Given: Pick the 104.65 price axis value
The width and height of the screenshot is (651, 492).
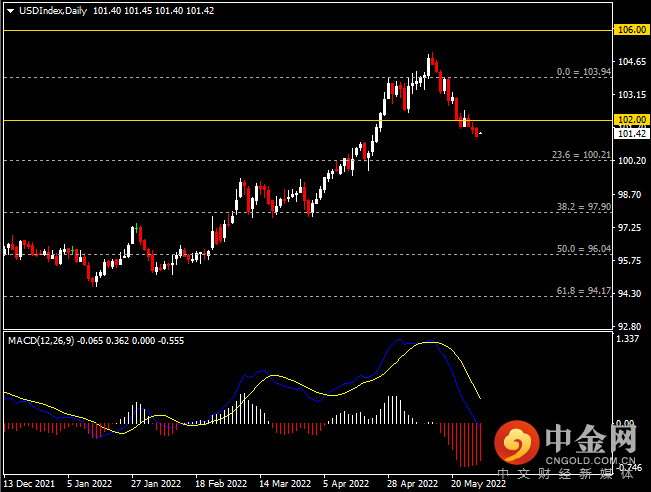Looking at the screenshot, I should click(x=632, y=62).
